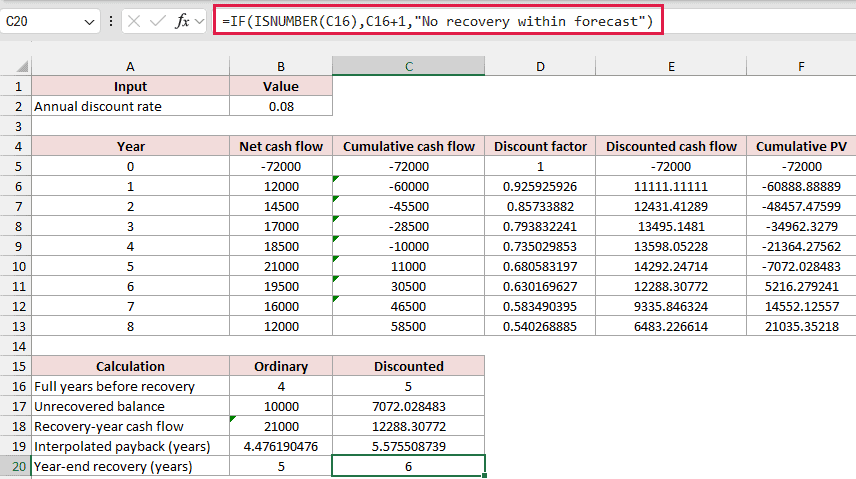Open the Insert Function fx button

(x=182, y=21)
